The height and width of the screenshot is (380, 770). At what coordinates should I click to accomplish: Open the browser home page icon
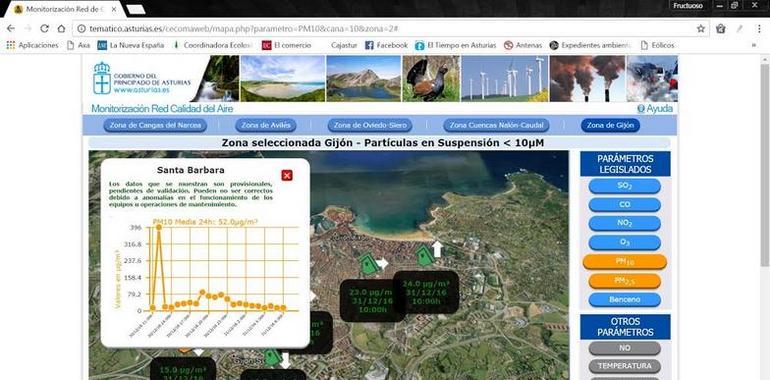click(x=61, y=29)
